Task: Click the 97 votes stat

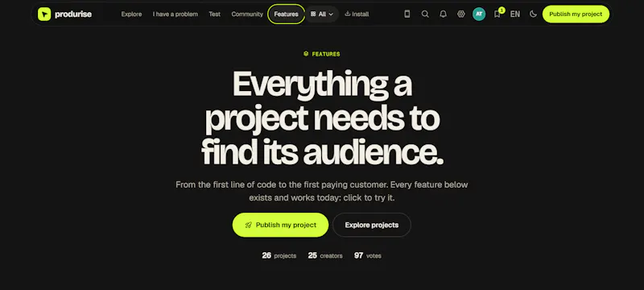Action: click(x=368, y=255)
